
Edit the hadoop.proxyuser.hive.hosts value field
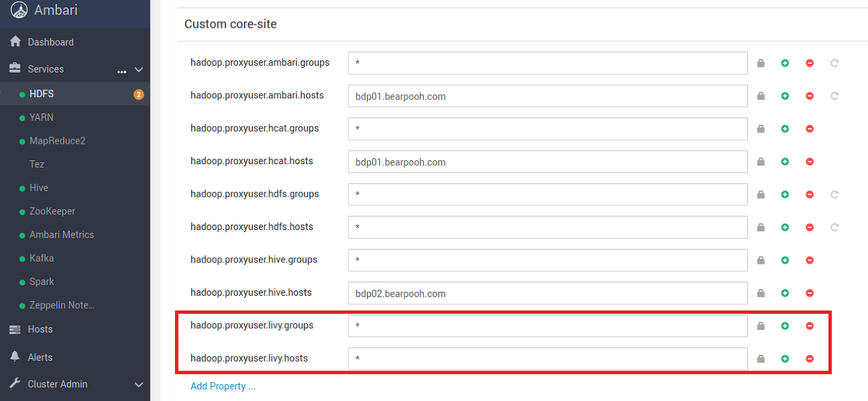548,293
